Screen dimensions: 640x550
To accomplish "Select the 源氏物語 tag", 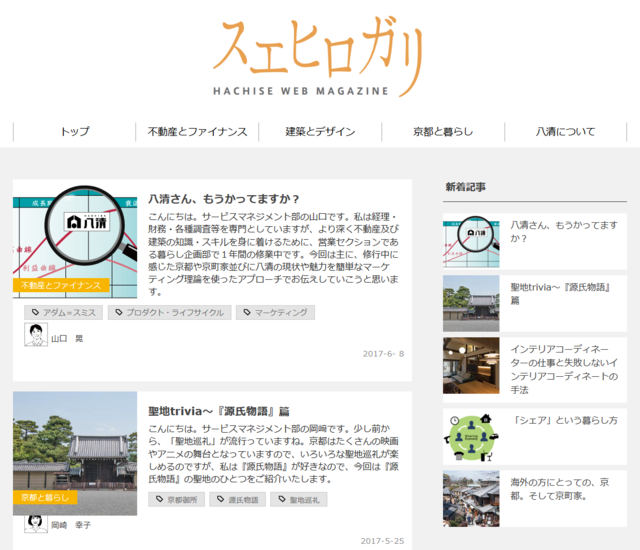I will click(x=238, y=499).
